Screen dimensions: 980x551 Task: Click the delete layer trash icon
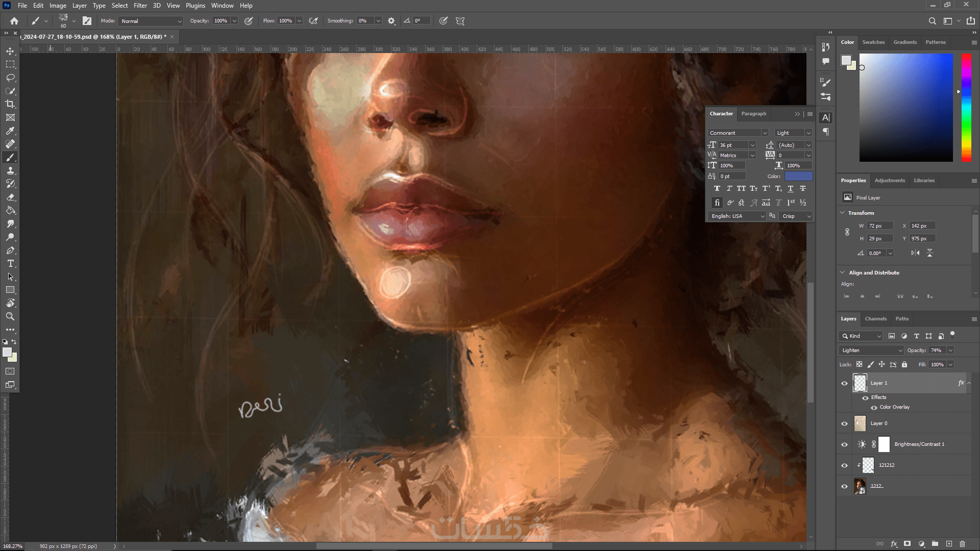click(962, 544)
